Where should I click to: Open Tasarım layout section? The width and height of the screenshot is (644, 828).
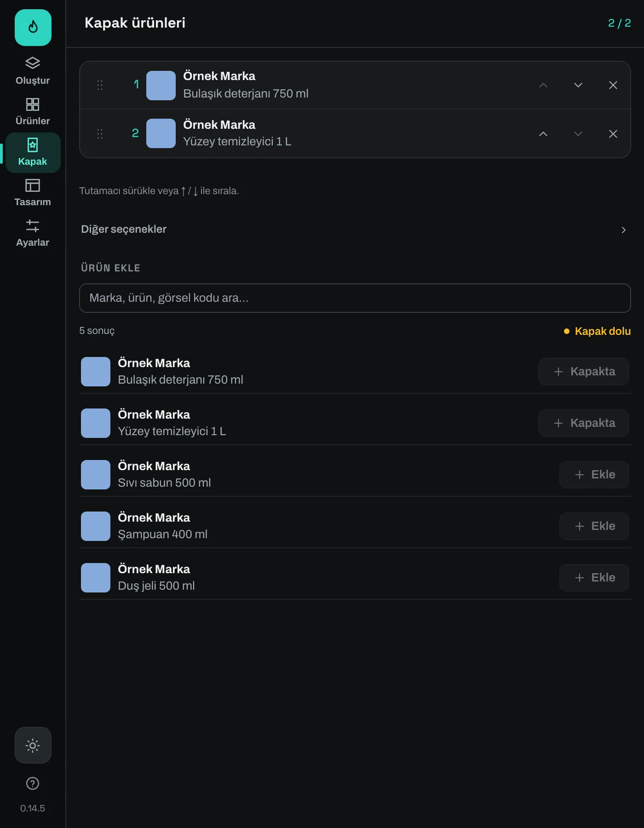click(33, 192)
